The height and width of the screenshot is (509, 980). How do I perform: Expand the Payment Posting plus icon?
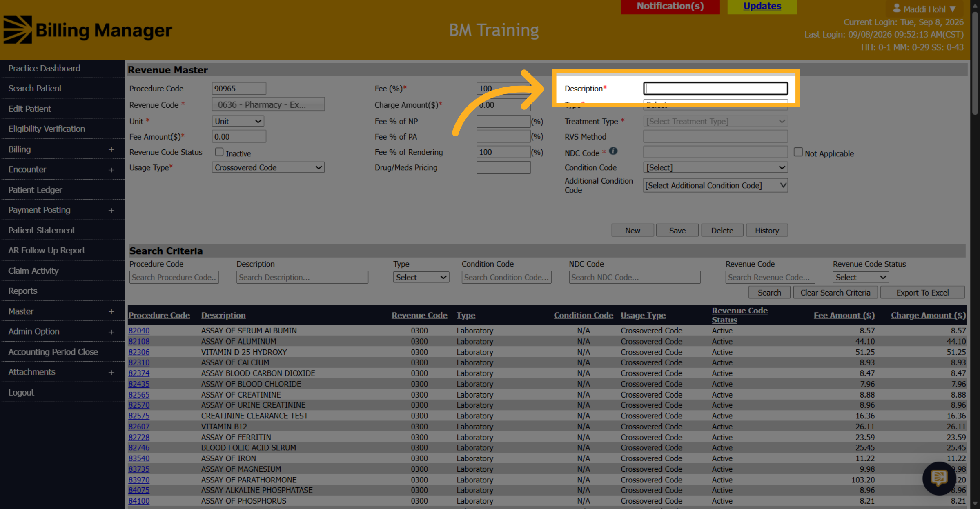[x=111, y=211]
